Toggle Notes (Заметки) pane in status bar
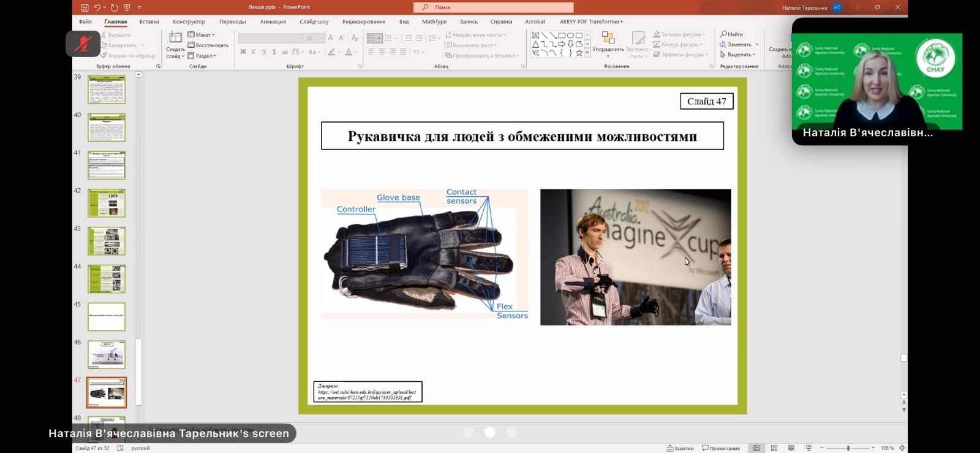 click(680, 448)
